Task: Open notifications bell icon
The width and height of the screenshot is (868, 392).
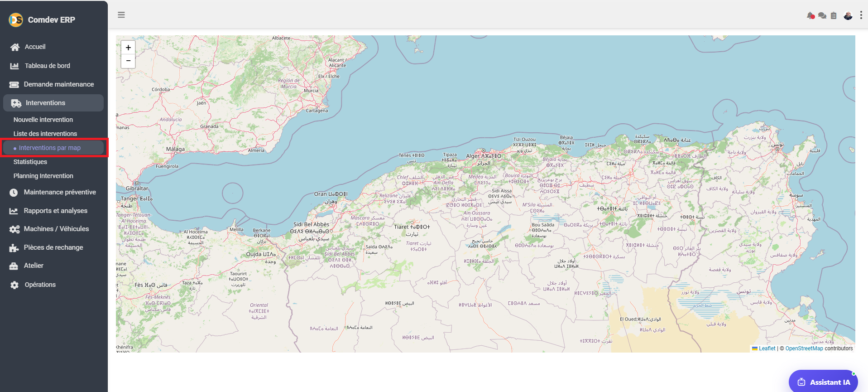Action: pos(810,16)
